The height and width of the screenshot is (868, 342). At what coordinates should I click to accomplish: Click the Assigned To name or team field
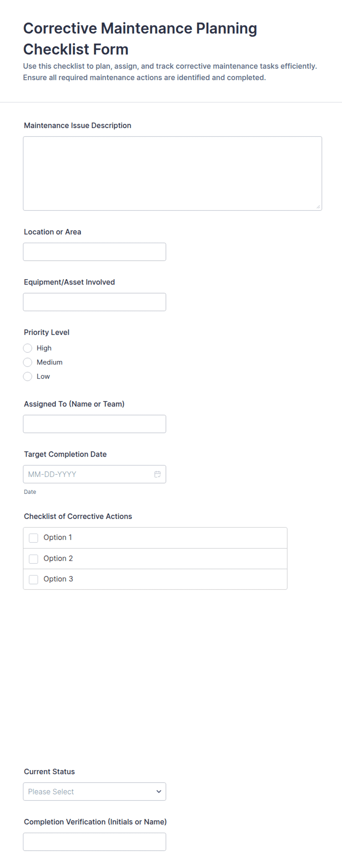(x=95, y=424)
